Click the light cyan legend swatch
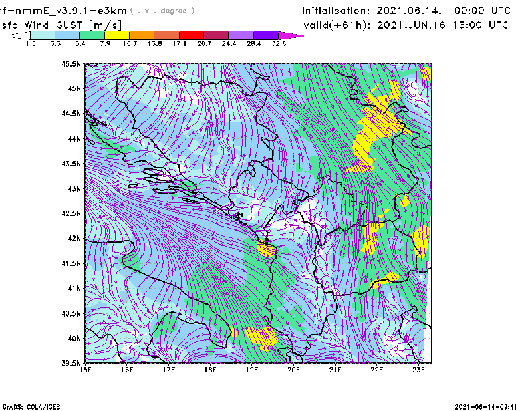This screenshot has height=411, width=532. (x=43, y=35)
